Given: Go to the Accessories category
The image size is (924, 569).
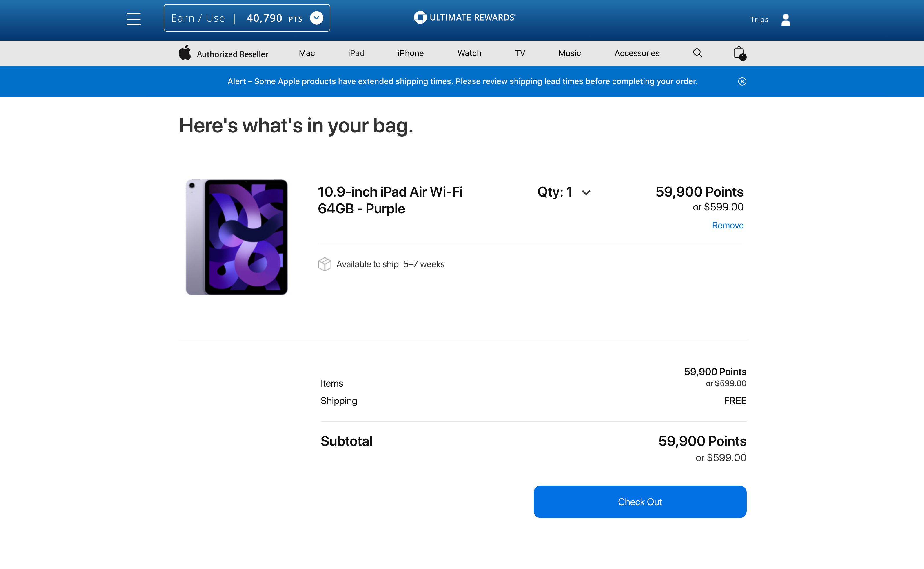Looking at the screenshot, I should (637, 53).
